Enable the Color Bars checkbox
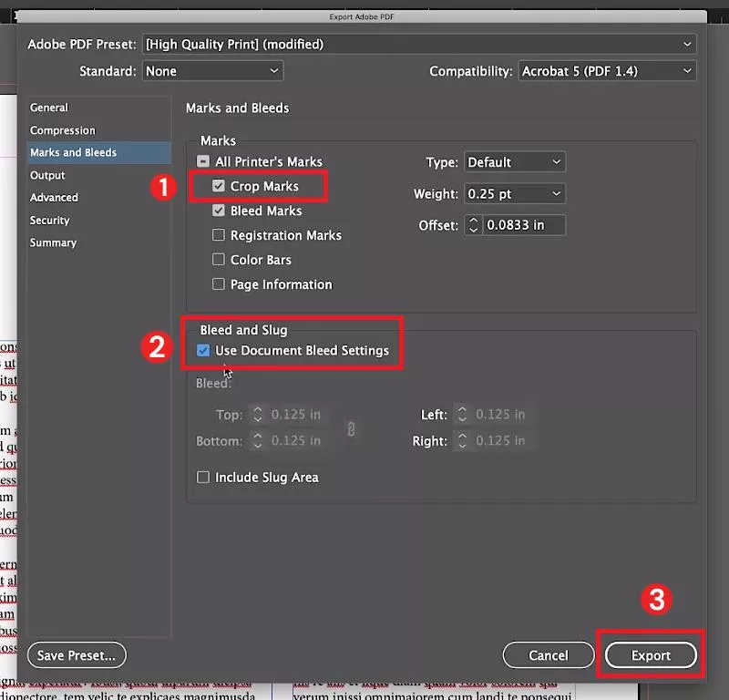Image resolution: width=729 pixels, height=700 pixels. (218, 260)
